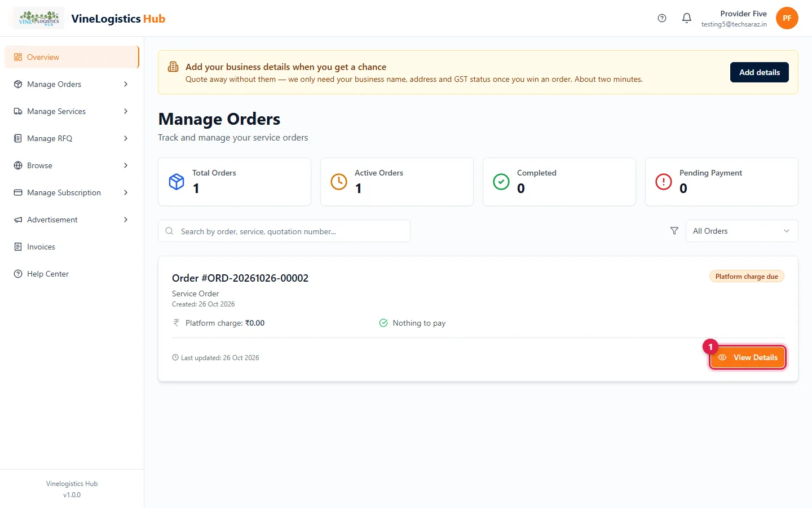Screen dimensions: 812x508
Task: Click the Completed checkmark icon
Action: [x=501, y=182]
